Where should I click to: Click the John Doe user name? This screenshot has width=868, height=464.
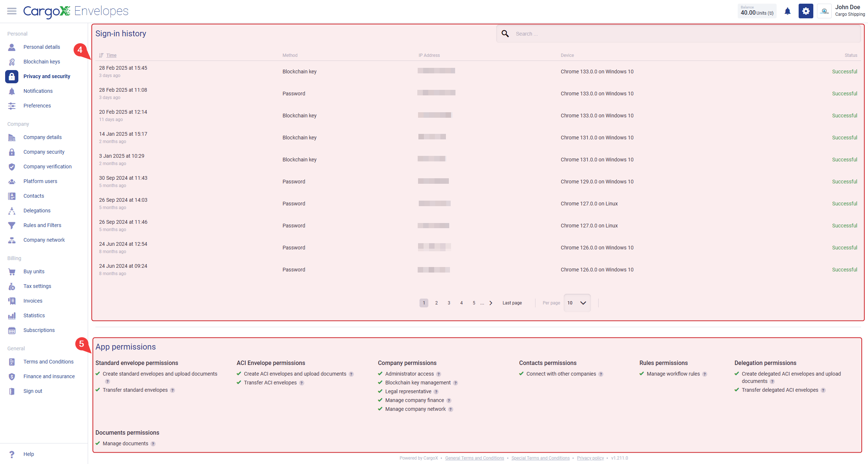pyautogui.click(x=848, y=7)
